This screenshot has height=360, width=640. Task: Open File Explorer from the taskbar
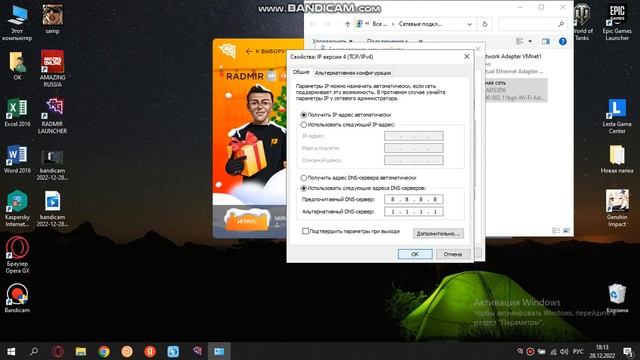tap(81, 351)
